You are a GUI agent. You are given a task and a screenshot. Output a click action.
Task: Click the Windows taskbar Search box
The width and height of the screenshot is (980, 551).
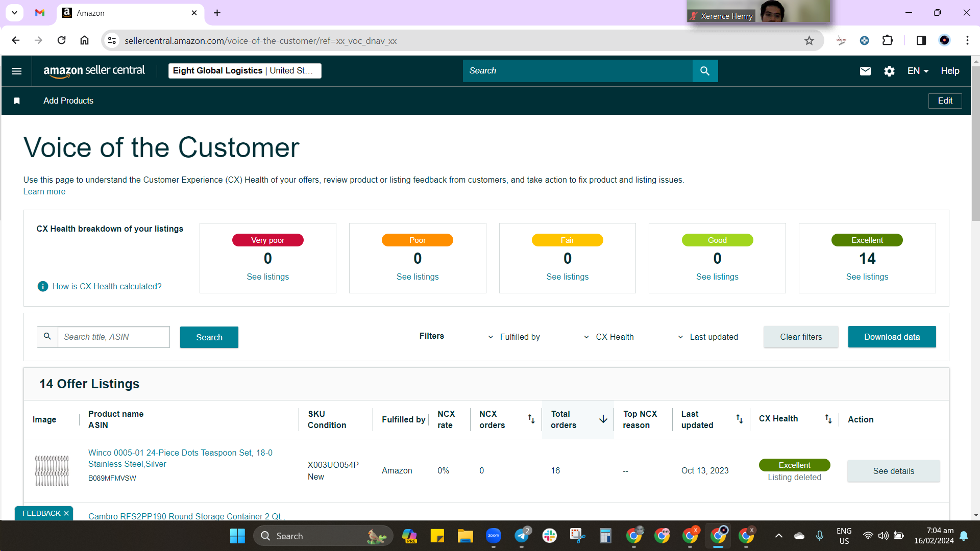(x=323, y=536)
